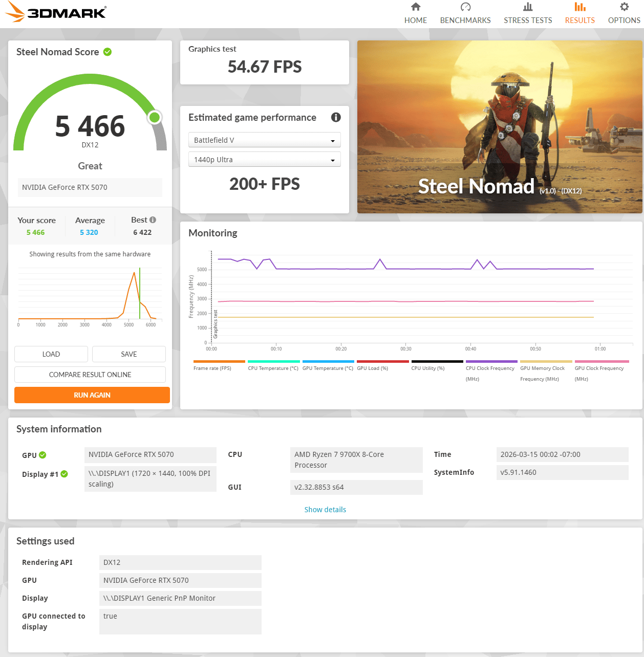Click the Graphics test 54.67 FPS value
644x657 pixels.
tap(265, 67)
